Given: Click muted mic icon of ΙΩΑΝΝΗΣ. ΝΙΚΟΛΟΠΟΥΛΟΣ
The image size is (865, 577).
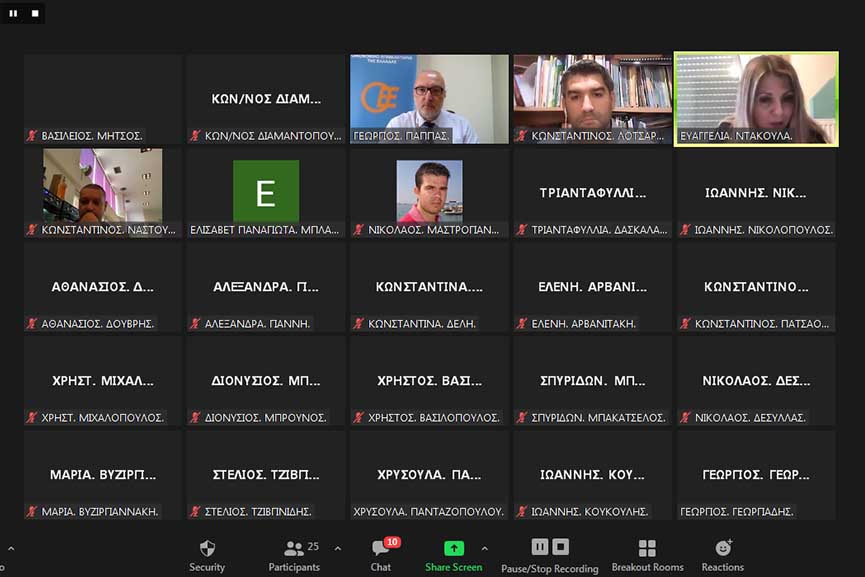Looking at the screenshot, I should (685, 229).
